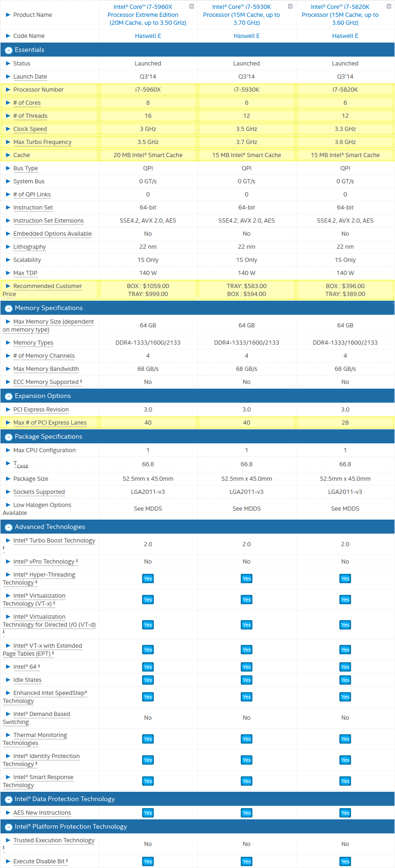Screen dimensions: 395x868
Task: Click the Max Memory Bandwidth label
Action: 46,369
